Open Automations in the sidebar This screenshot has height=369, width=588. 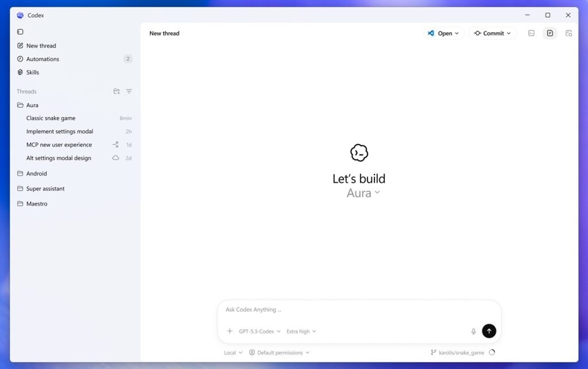[42, 59]
